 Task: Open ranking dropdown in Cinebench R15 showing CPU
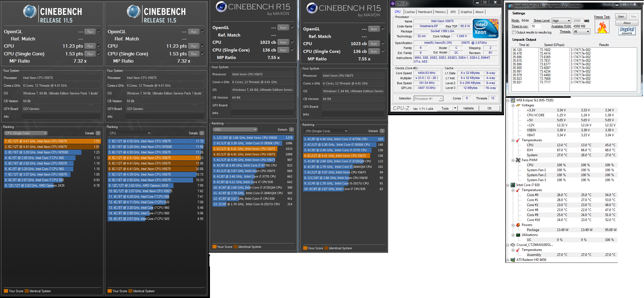pyautogui.click(x=235, y=130)
